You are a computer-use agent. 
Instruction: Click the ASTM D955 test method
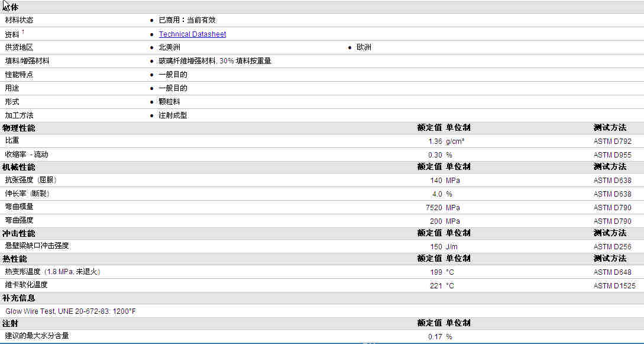coord(613,155)
